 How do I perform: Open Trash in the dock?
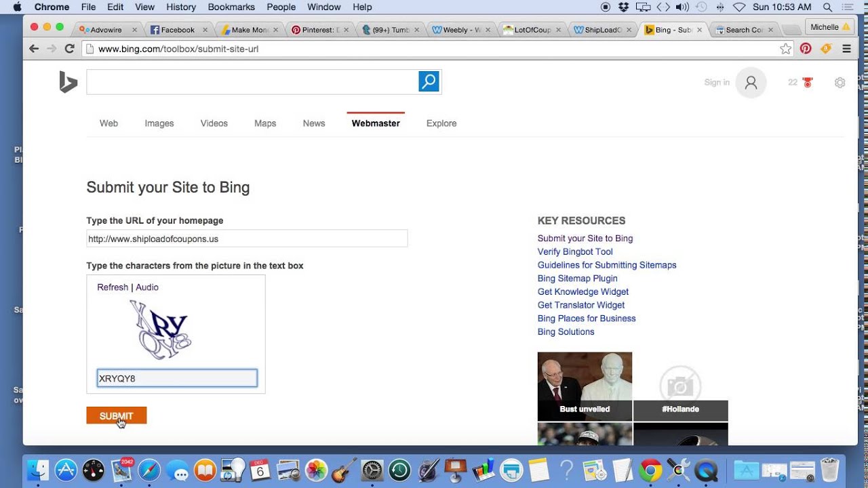(830, 470)
